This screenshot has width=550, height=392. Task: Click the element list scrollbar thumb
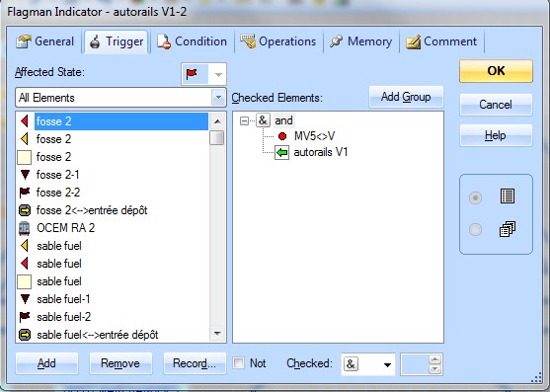(217, 138)
